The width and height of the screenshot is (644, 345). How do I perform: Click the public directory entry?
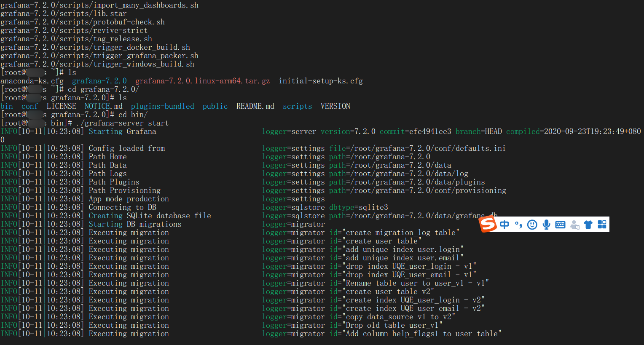tap(215, 106)
